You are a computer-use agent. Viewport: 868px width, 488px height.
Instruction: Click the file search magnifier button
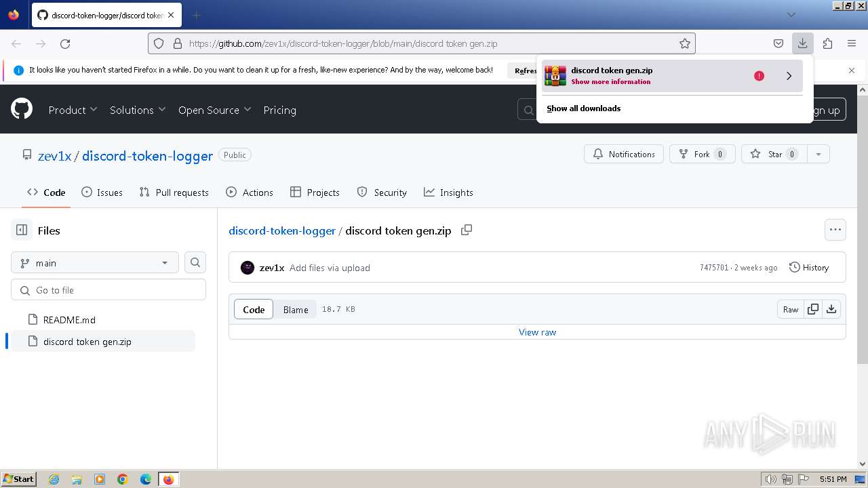point(195,262)
